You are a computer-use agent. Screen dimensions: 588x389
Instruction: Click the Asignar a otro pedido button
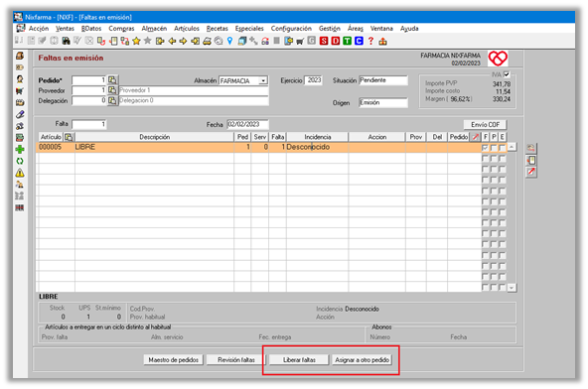pos(362,360)
